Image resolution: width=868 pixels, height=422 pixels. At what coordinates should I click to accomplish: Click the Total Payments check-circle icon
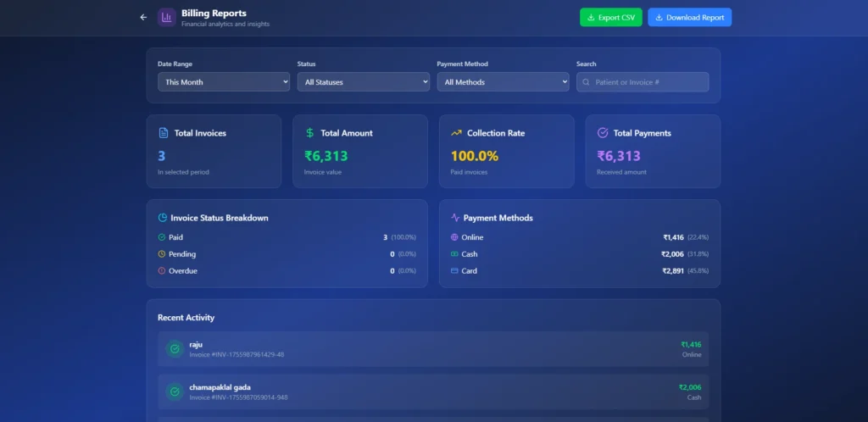[603, 133]
